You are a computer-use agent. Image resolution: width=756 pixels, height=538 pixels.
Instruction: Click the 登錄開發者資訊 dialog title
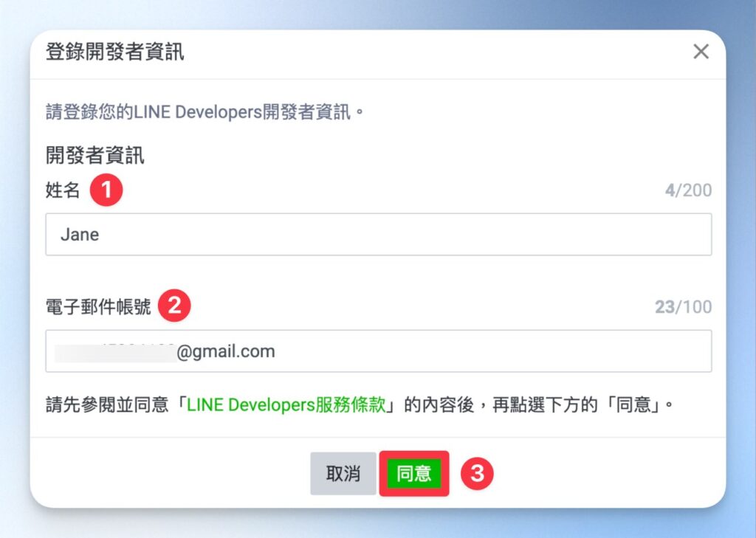[x=114, y=52]
